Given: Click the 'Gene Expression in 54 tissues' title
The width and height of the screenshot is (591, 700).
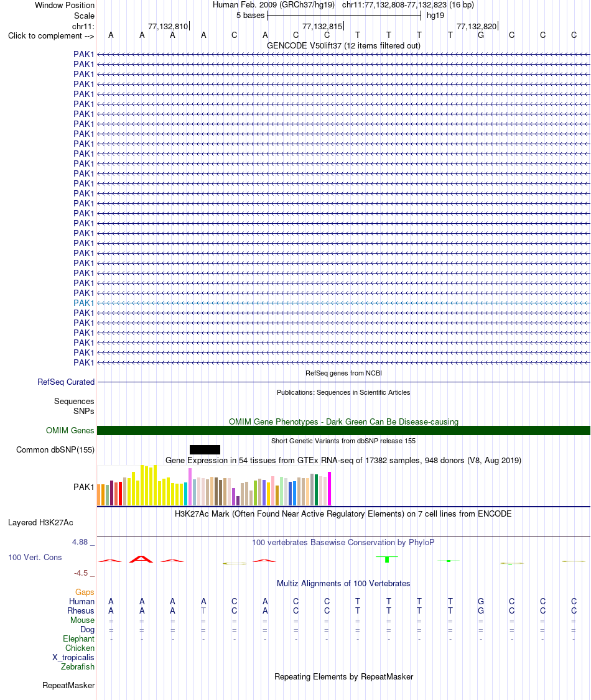Looking at the screenshot, I should (x=343, y=460).
